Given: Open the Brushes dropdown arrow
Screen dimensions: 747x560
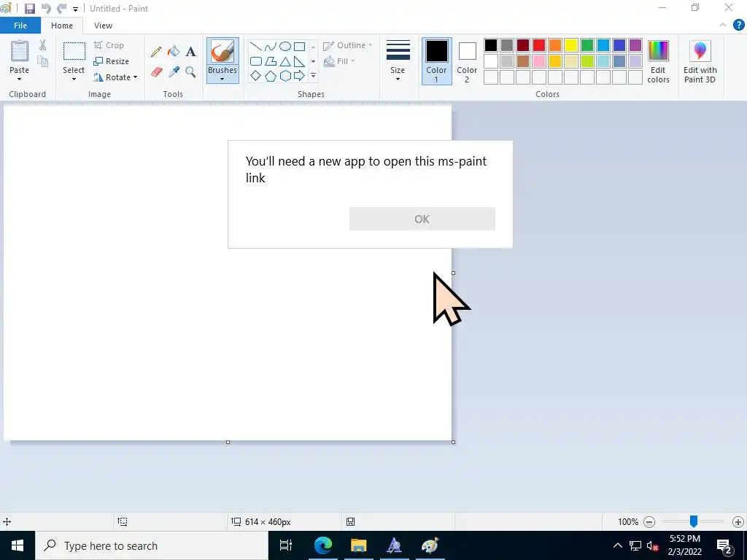Looking at the screenshot, I should 222,79.
